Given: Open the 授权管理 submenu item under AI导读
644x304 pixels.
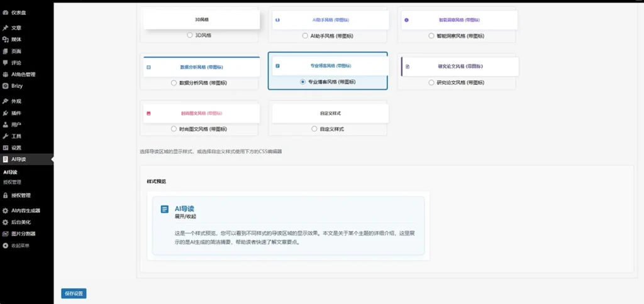Looking at the screenshot, I should pos(13,182).
